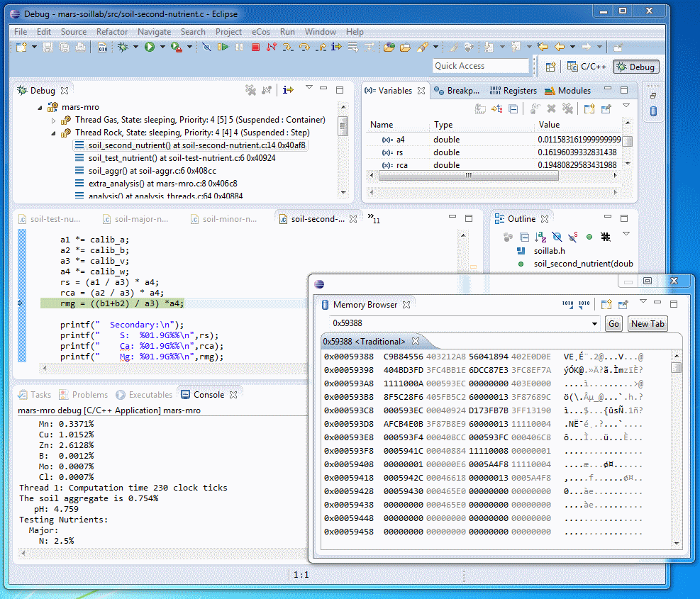The height and width of the screenshot is (599, 700).
Task: Click the Resume debug icon
Action: pos(221,47)
